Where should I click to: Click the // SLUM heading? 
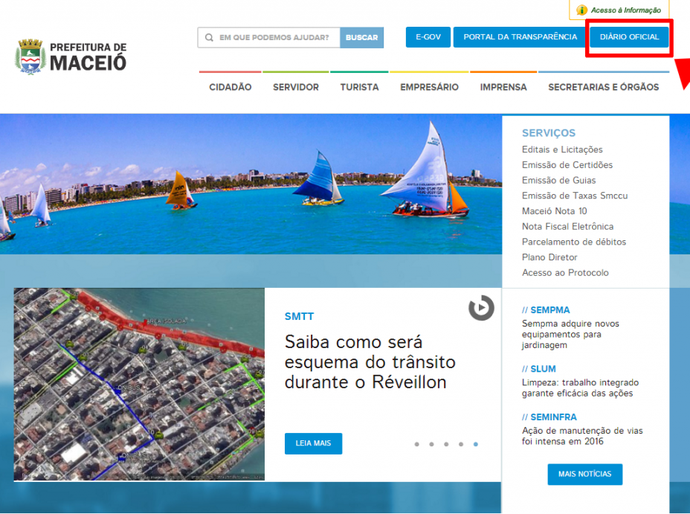click(539, 369)
